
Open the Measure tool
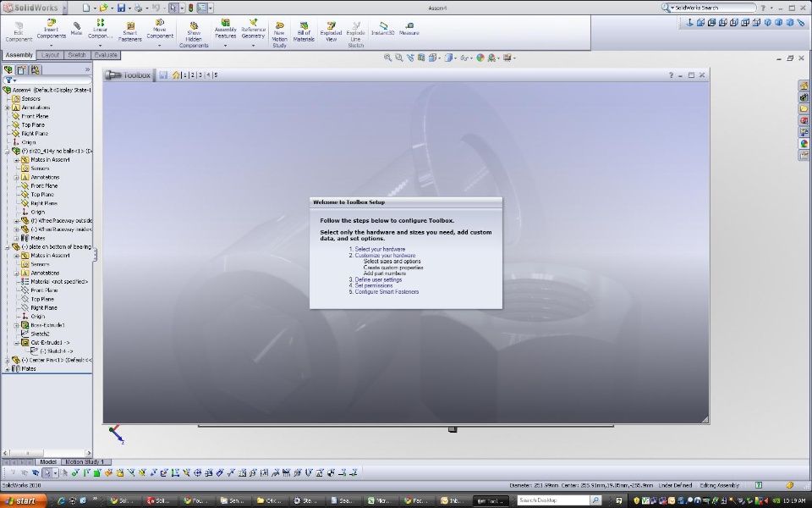coord(409,29)
